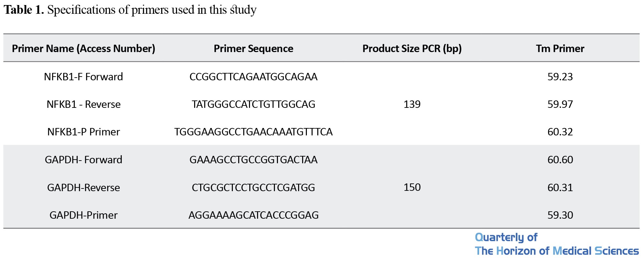Viewport: 644px width, 258px height.
Task: Click the Table 1 caption title
Action: click(130, 10)
